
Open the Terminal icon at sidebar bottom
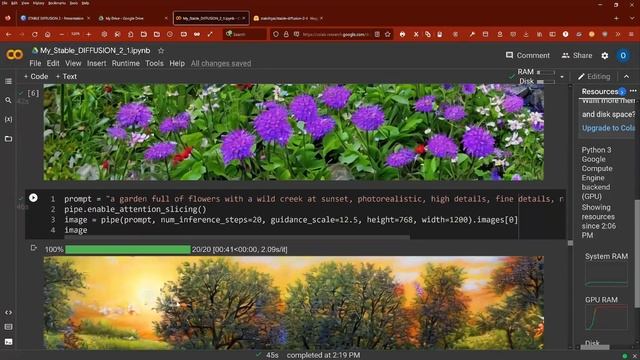pyautogui.click(x=8, y=342)
